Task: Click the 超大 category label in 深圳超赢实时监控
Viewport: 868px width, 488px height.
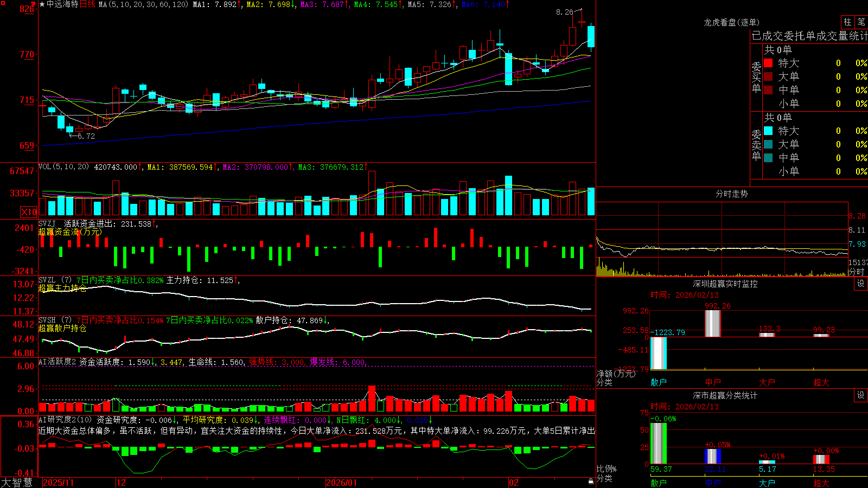Action: tap(821, 382)
